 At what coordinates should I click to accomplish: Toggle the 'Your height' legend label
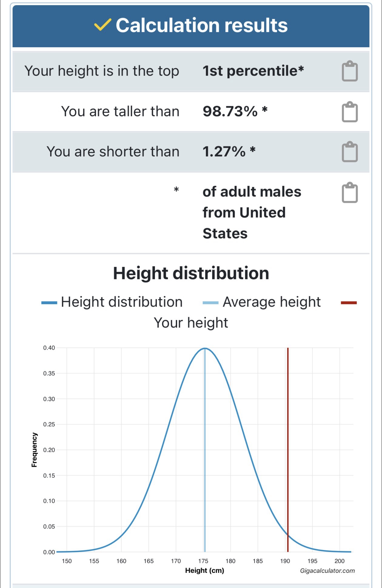191,323
